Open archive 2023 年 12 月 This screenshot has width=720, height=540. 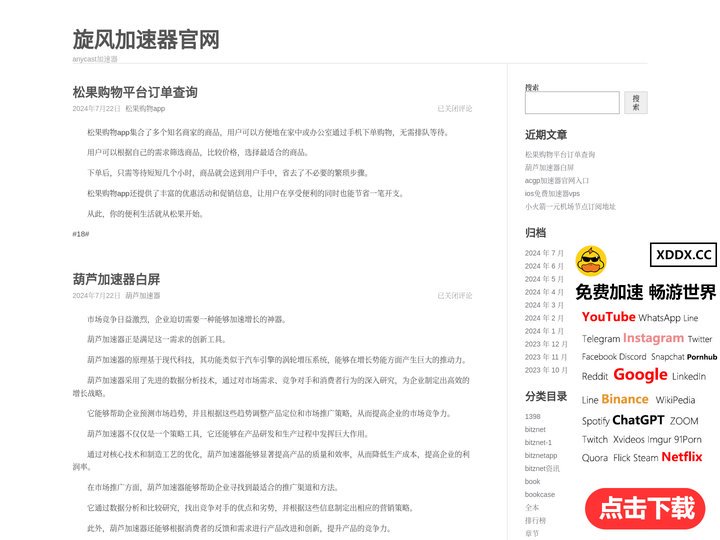point(546,344)
